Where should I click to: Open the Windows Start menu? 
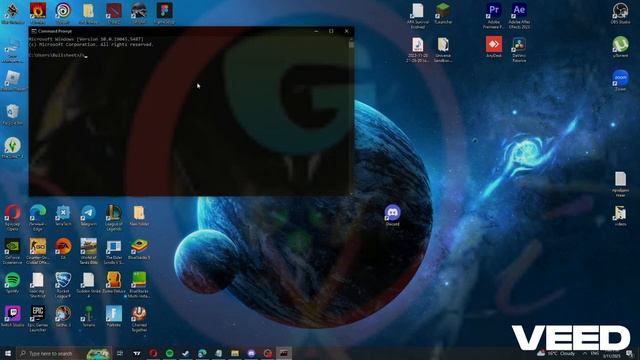point(8,353)
